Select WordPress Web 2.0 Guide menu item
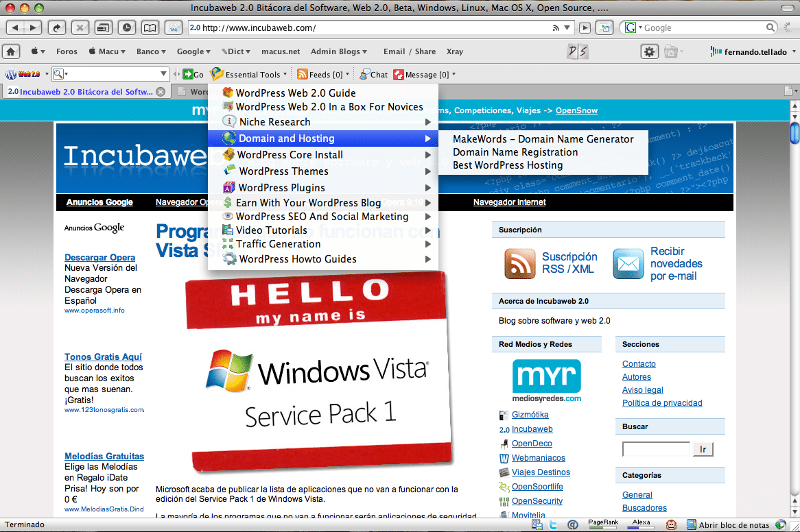Screen dimensions: 800x532 click(x=323, y=93)
